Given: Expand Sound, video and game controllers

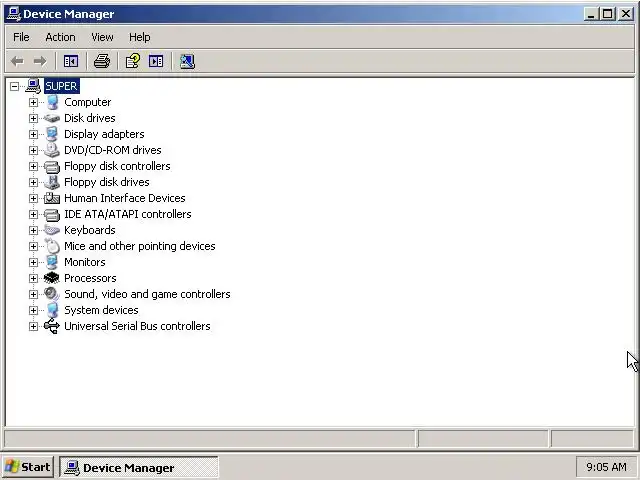Looking at the screenshot, I should 33,294.
